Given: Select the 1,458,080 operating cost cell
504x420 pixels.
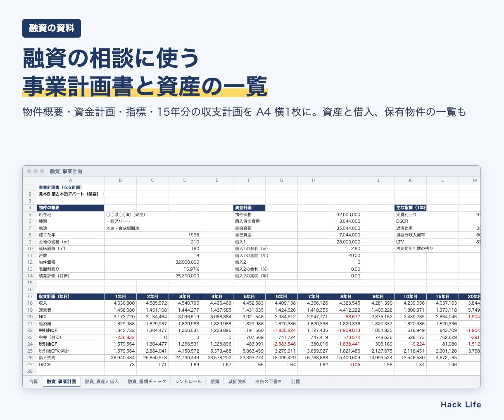Looking at the screenshot, I should pyautogui.click(x=120, y=310).
